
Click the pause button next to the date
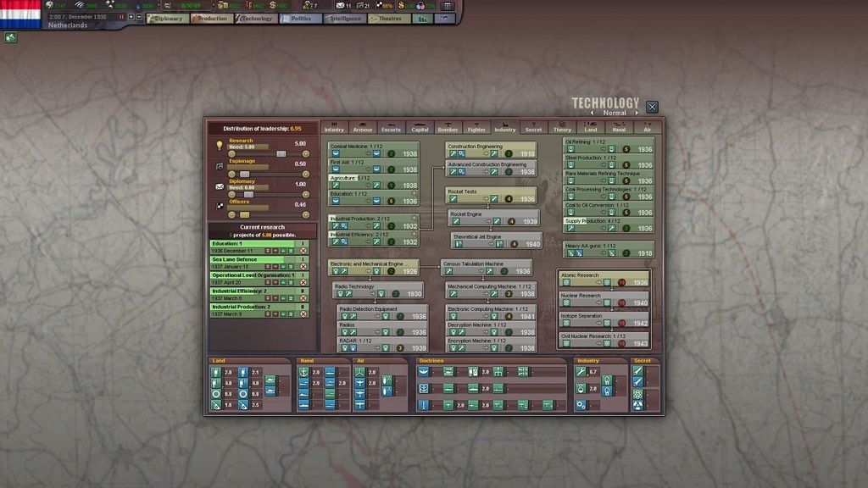pos(122,17)
